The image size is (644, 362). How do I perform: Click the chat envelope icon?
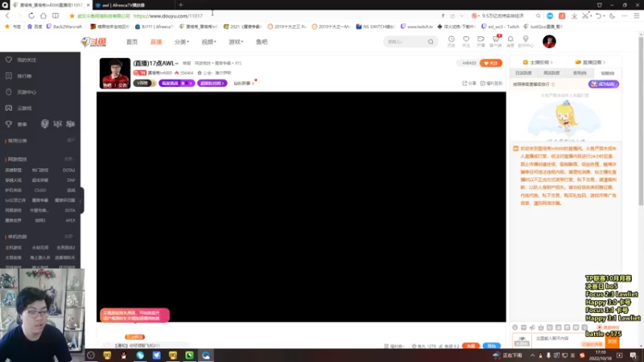pyautogui.click(x=524, y=327)
